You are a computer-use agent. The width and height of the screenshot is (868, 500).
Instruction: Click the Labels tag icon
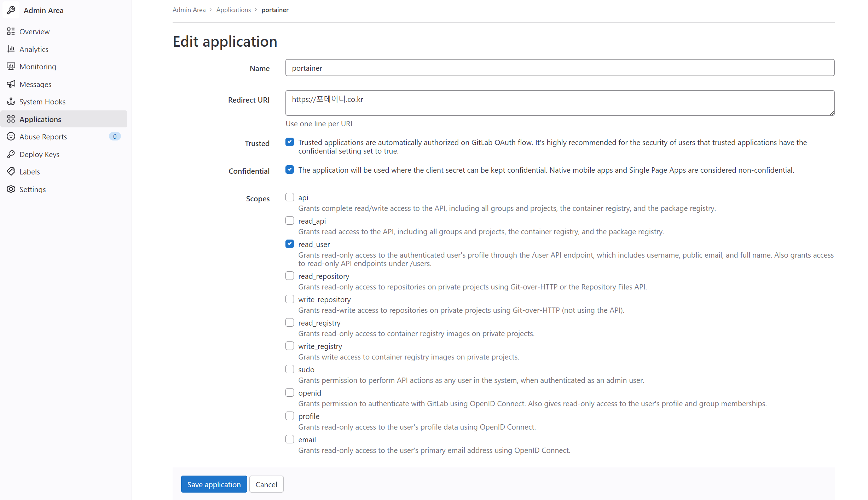pos(11,172)
